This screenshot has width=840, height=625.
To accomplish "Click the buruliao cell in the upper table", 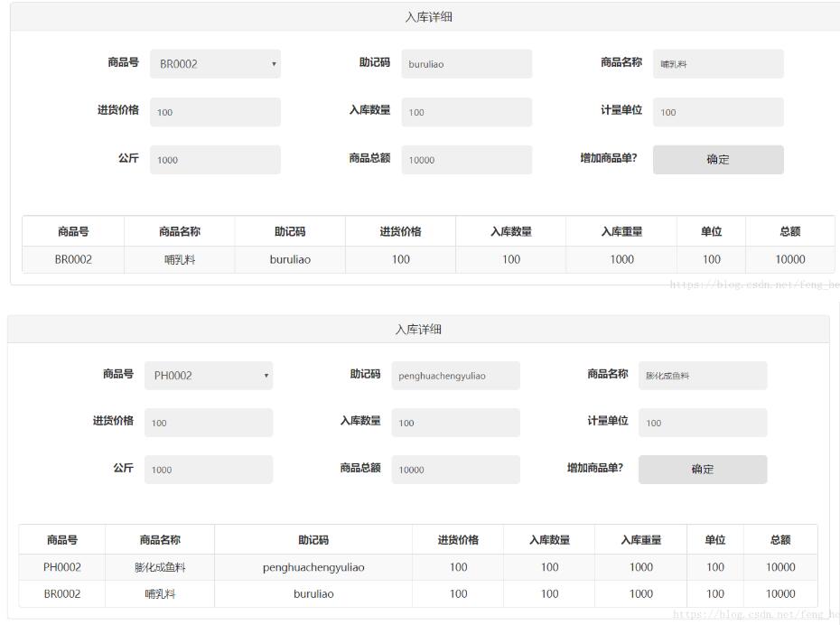I will coord(290,259).
